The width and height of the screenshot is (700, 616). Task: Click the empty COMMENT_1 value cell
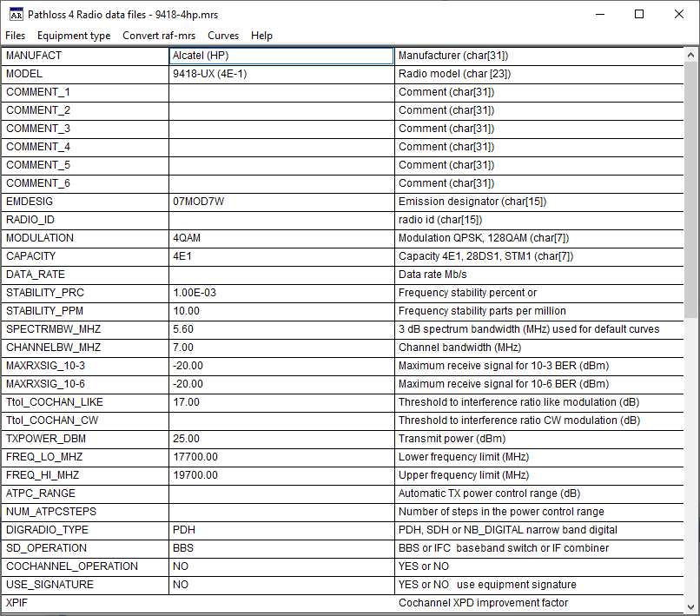(281, 92)
